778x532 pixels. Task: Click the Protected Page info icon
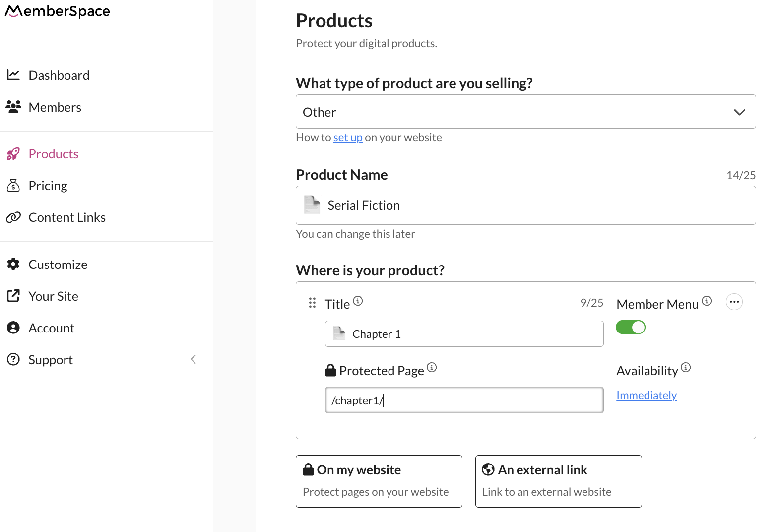(432, 367)
